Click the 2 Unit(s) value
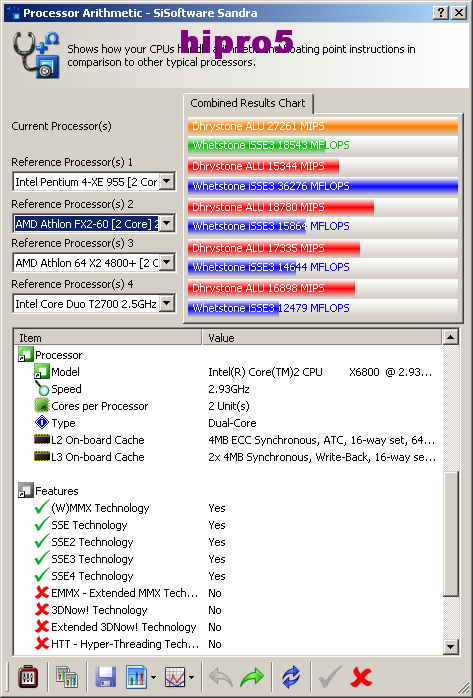 coord(229,406)
